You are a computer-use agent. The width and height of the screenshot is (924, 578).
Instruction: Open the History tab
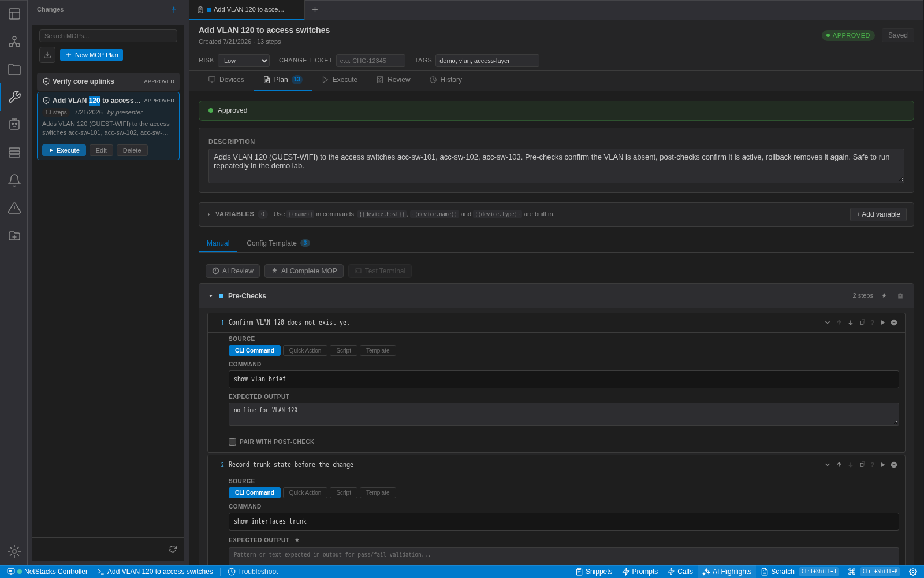445,80
